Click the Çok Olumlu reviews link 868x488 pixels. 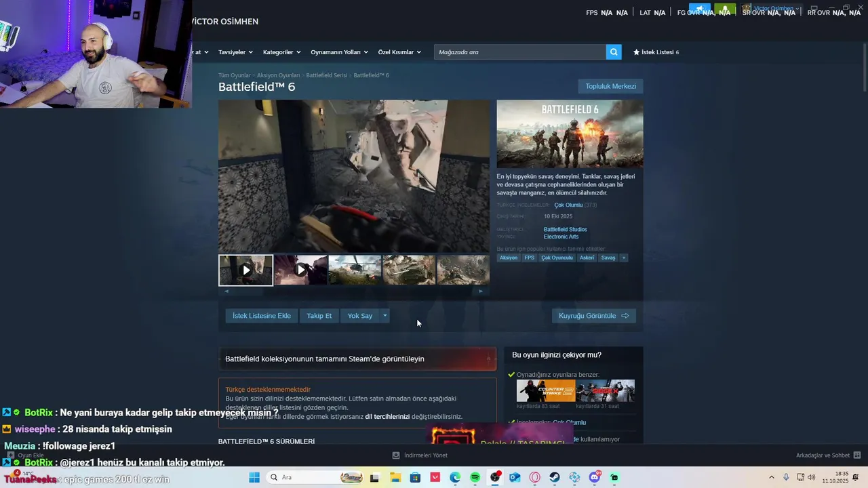(568, 205)
